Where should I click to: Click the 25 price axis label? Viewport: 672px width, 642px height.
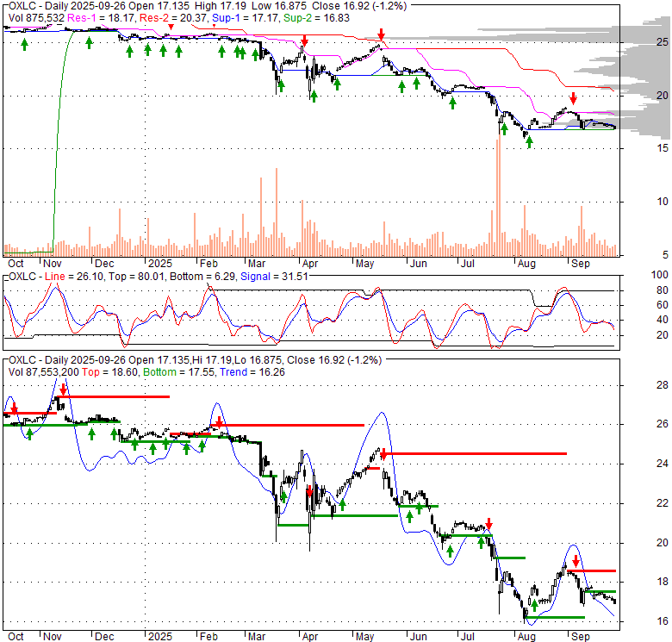[663, 42]
